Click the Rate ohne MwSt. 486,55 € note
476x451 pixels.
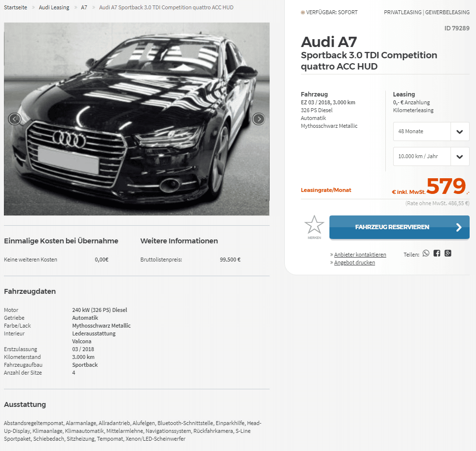[437, 203]
